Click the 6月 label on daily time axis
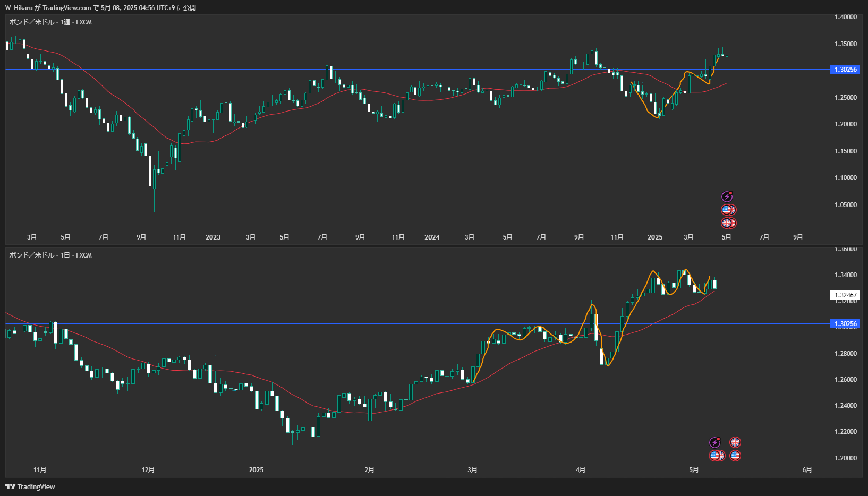Screen dimensions: 868x496 click(807, 470)
